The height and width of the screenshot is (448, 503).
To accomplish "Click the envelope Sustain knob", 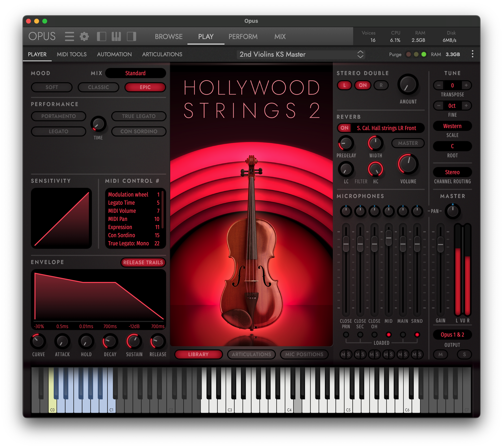I will (x=134, y=341).
